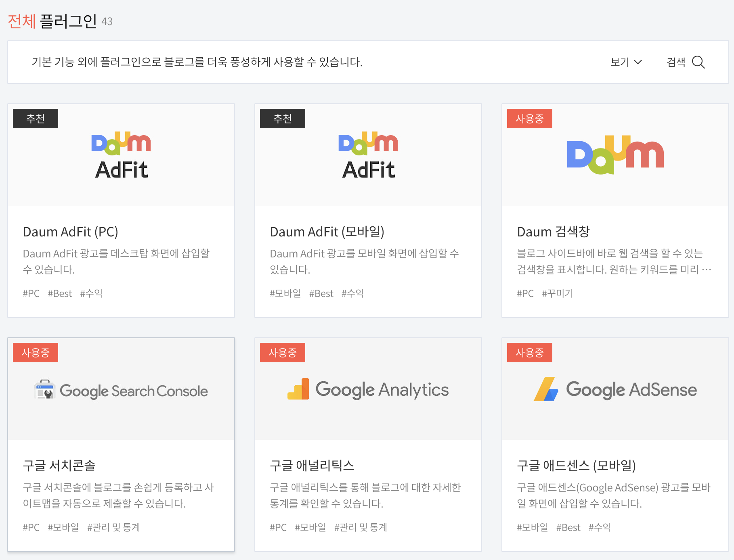Select #수익 tag under Daum AdFit (모바일)
The image size is (734, 560).
click(x=353, y=293)
